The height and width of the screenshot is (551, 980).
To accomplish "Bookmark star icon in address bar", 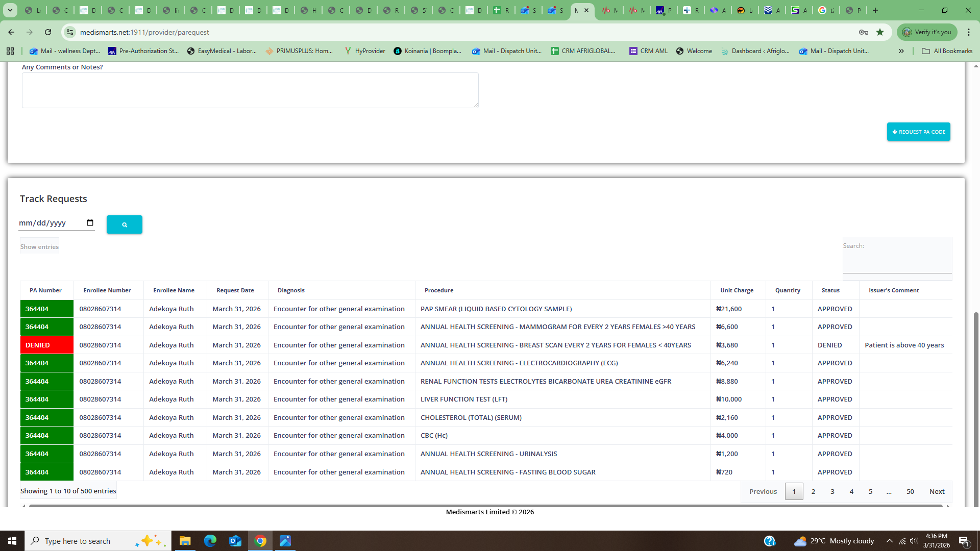I will click(x=880, y=32).
